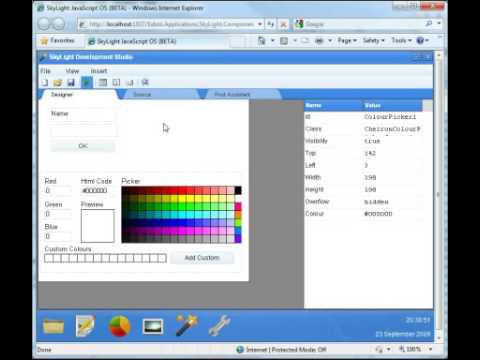Open the Page dropdown menu
This screenshot has height=360, width=480.
pyautogui.click(x=347, y=40)
